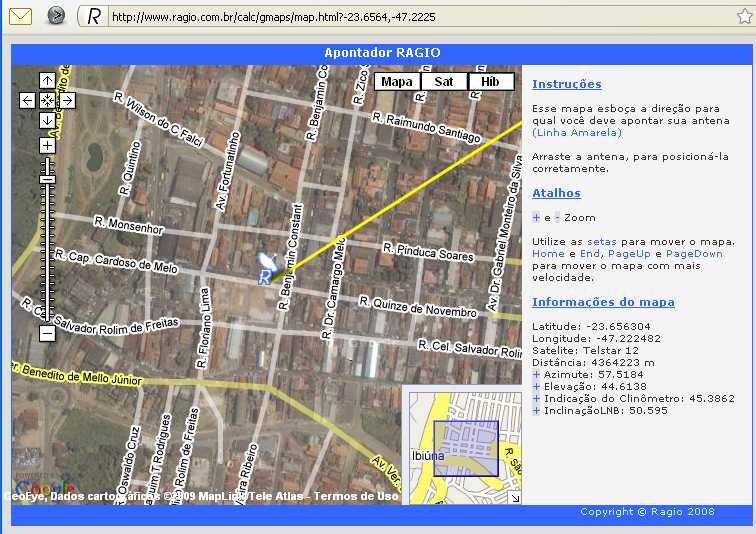The height and width of the screenshot is (534, 756).
Task: Click the mail envelope icon
Action: click(20, 16)
